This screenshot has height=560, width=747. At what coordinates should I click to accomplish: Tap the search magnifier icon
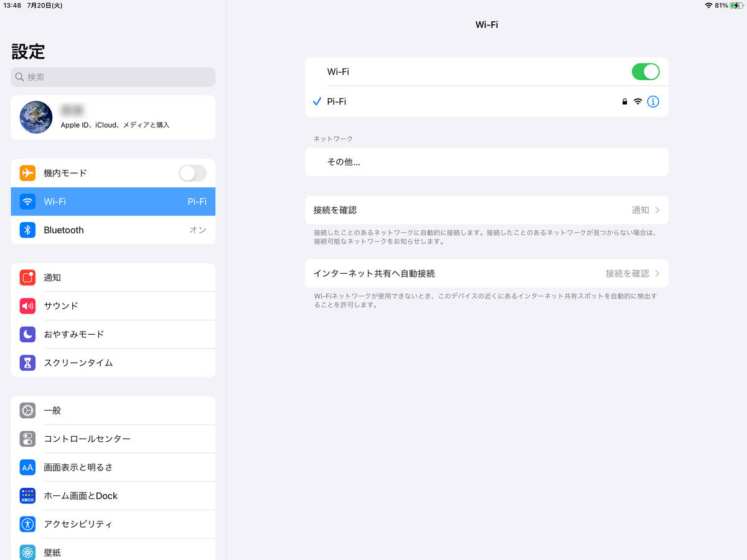click(20, 77)
